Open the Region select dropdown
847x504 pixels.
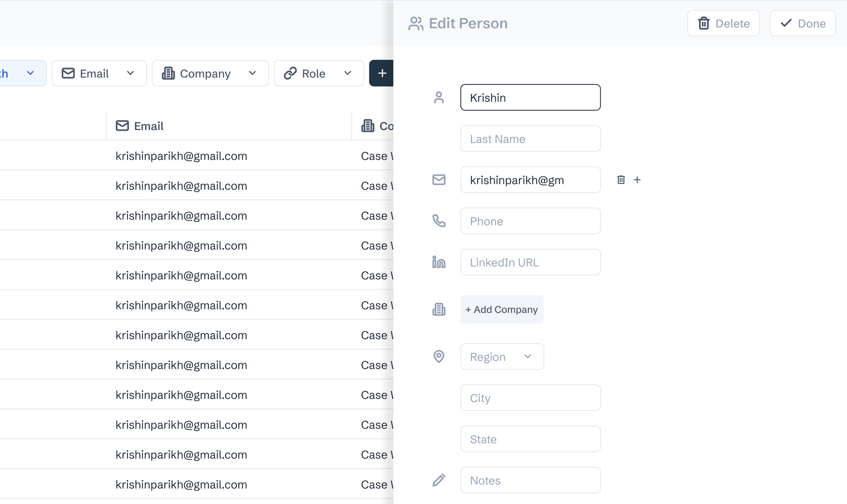[x=502, y=357]
